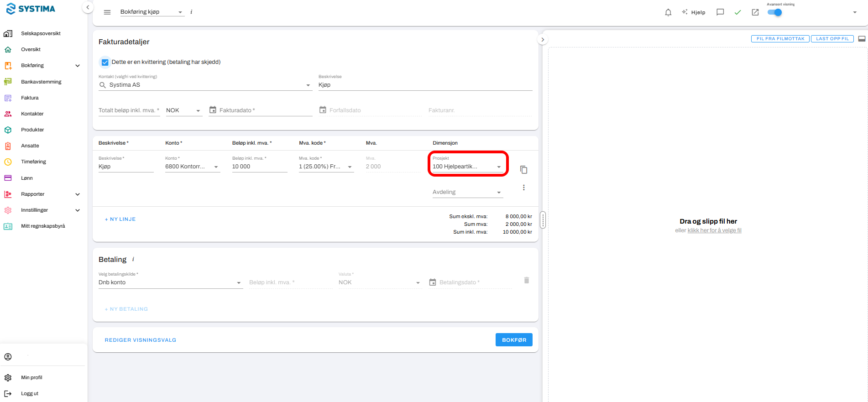The width and height of the screenshot is (868, 402).
Task: Select Logg ut in the sidebar
Action: click(30, 393)
